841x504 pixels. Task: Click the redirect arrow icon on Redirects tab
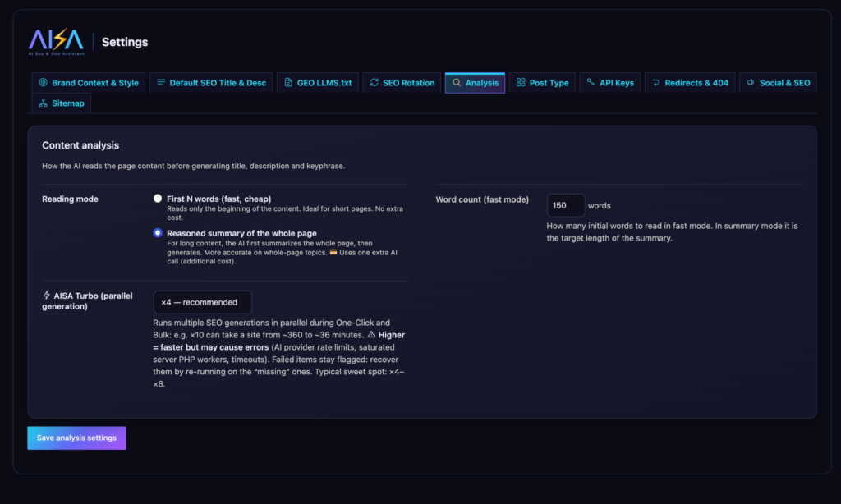(x=656, y=83)
